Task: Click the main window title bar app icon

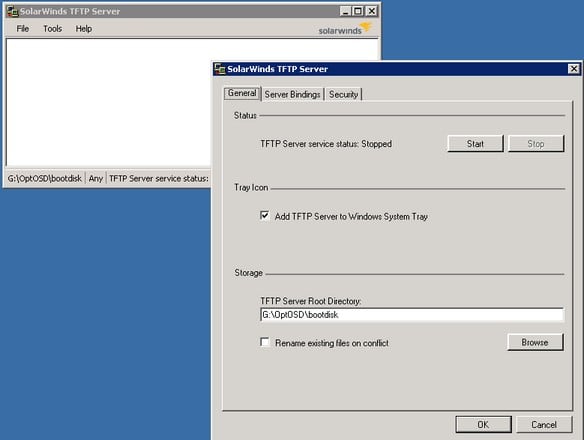Action: pyautogui.click(x=13, y=12)
